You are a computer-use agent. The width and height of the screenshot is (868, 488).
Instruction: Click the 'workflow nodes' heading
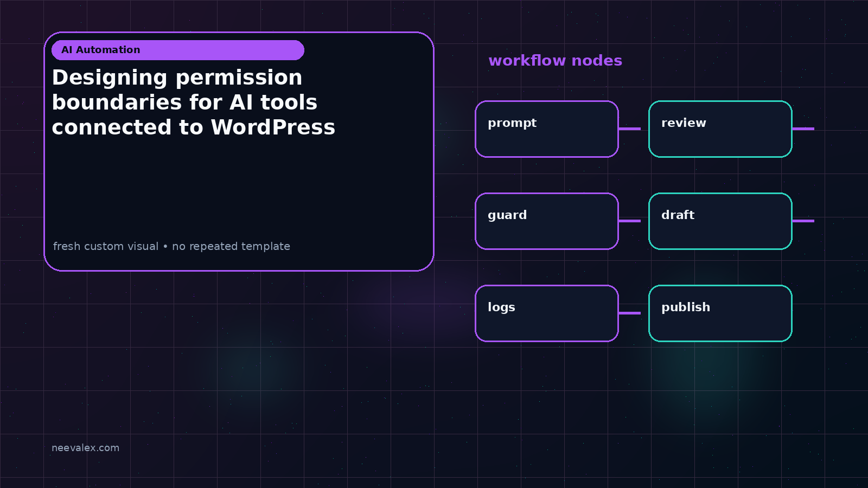pos(556,61)
